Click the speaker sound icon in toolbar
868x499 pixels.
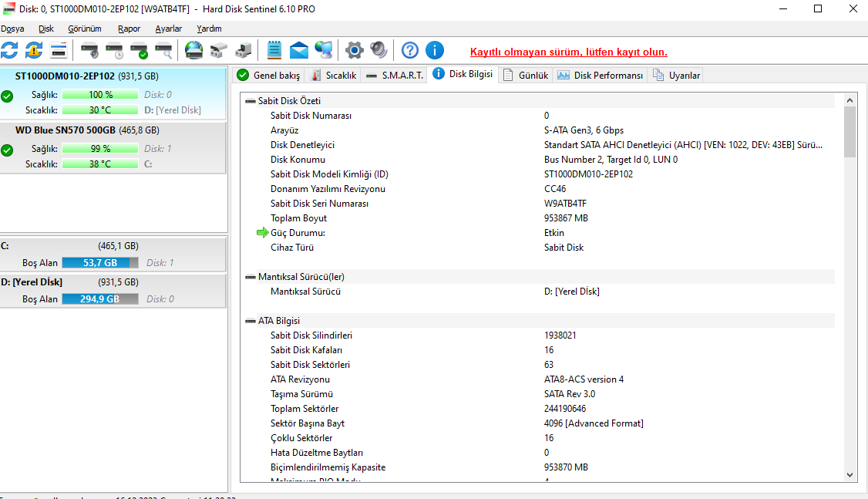378,51
